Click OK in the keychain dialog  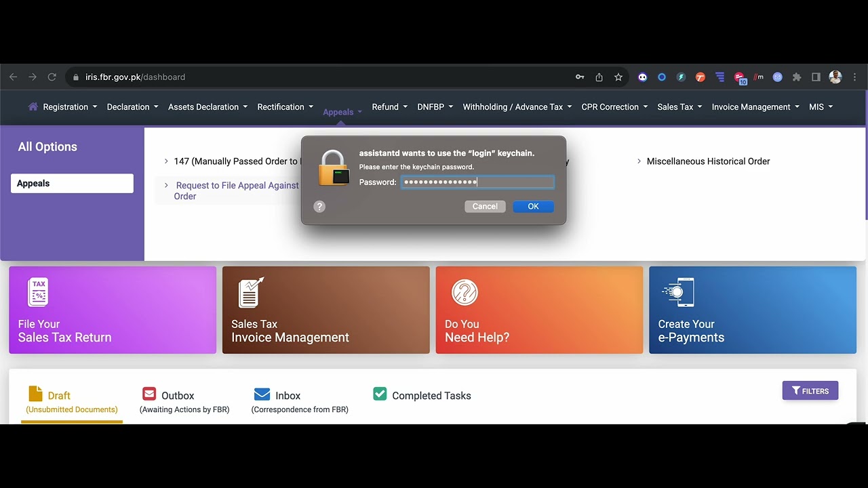(x=533, y=206)
